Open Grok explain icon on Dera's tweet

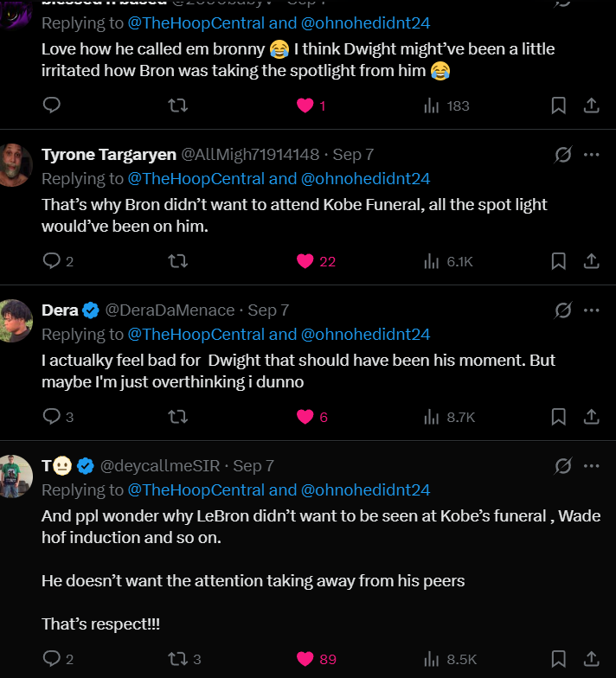point(562,310)
